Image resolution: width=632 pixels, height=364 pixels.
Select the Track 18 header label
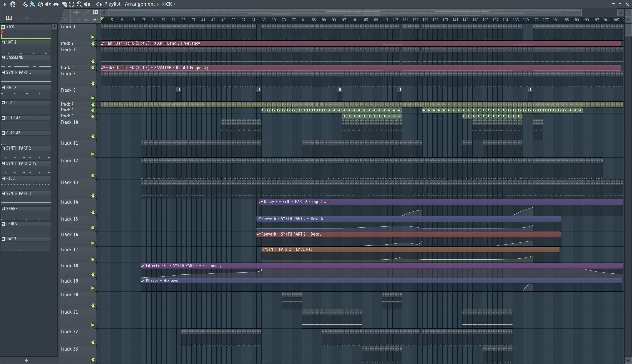(x=69, y=266)
